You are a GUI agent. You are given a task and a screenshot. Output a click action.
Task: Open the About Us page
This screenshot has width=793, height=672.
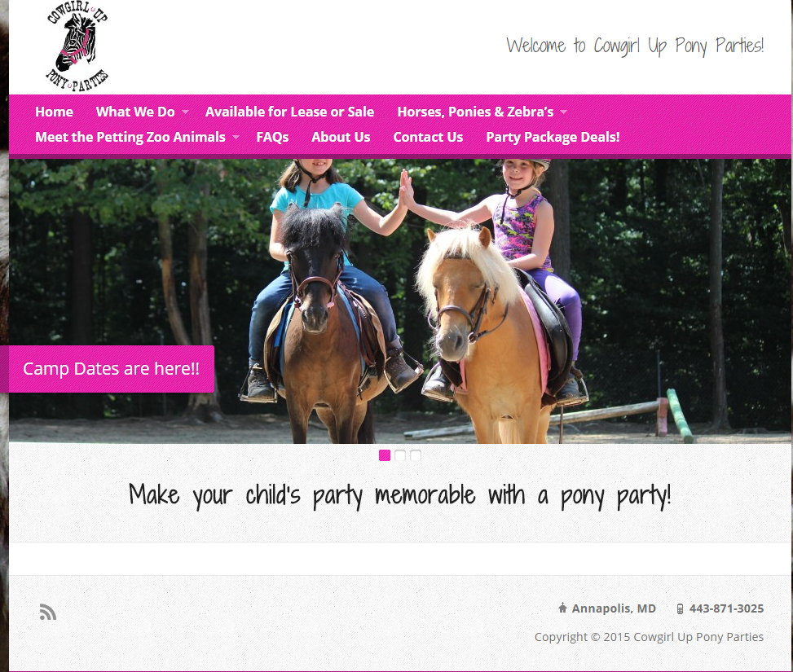point(341,137)
